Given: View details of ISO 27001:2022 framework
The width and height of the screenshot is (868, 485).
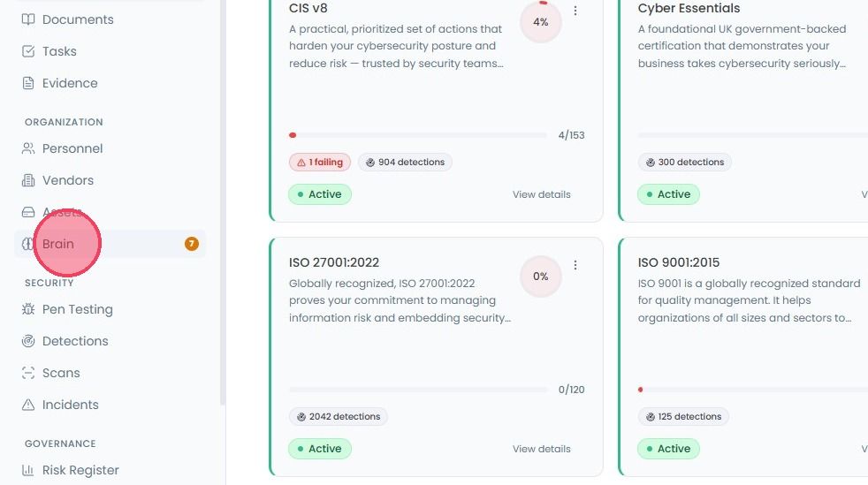Looking at the screenshot, I should (x=541, y=449).
